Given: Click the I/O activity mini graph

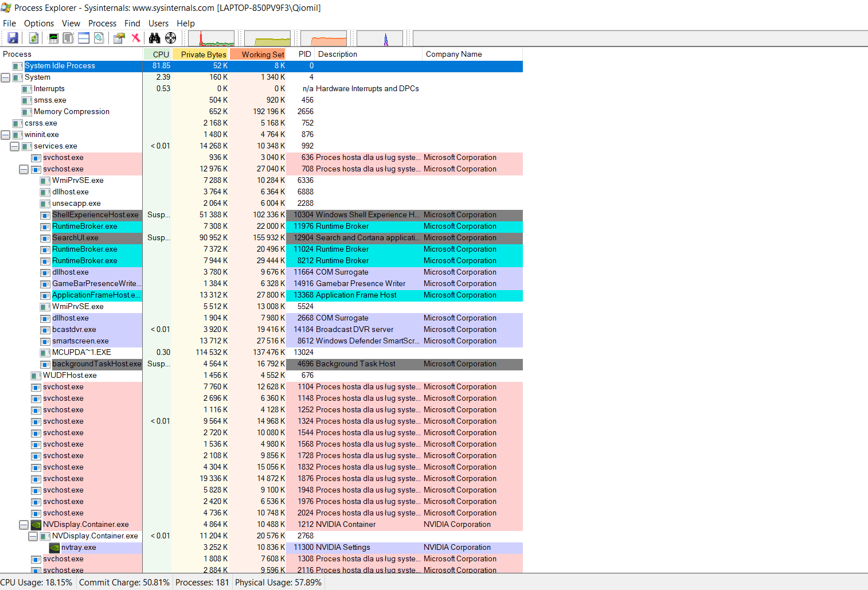Looking at the screenshot, I should click(x=380, y=38).
